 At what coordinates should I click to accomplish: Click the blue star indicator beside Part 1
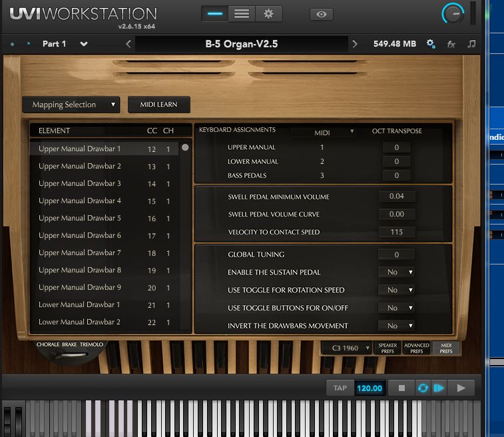(x=29, y=44)
